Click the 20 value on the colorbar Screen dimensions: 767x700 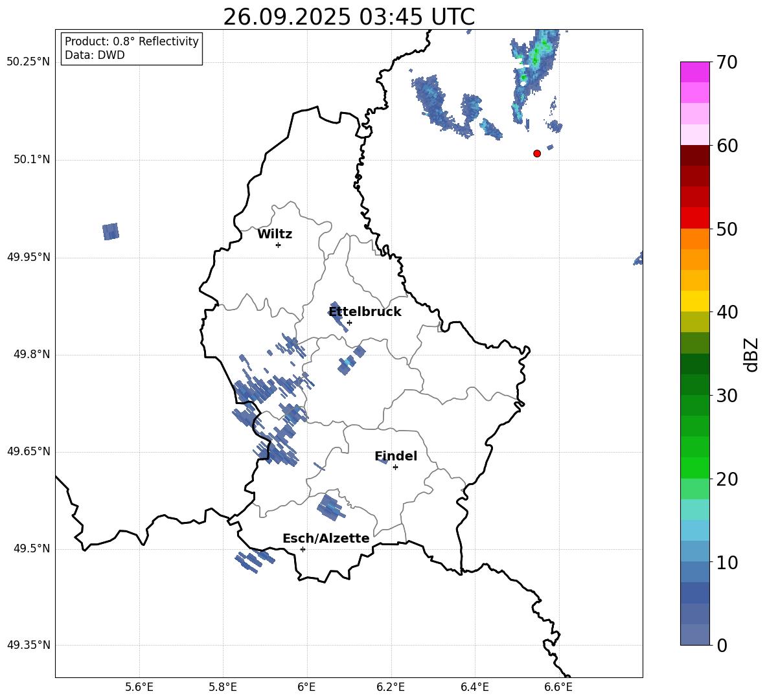(727, 479)
